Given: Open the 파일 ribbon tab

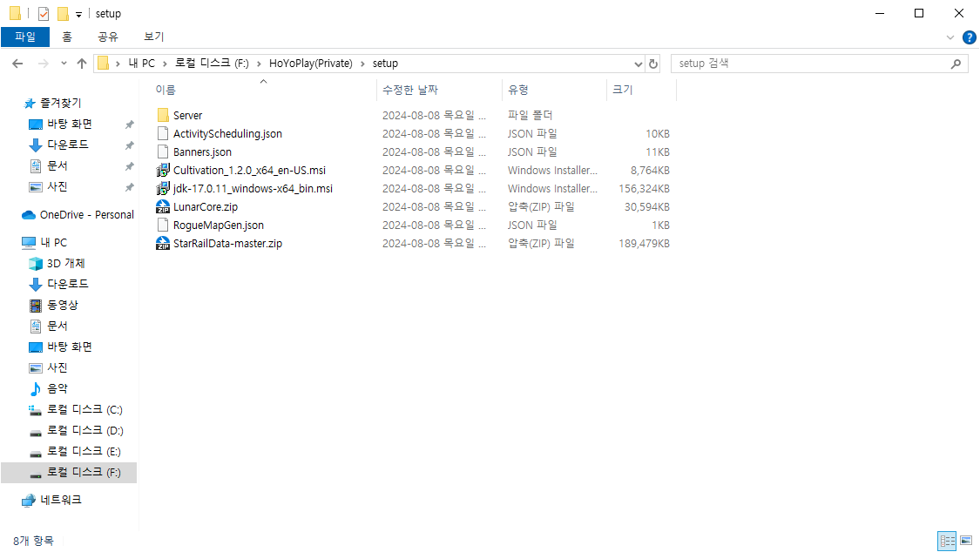Looking at the screenshot, I should (x=25, y=37).
